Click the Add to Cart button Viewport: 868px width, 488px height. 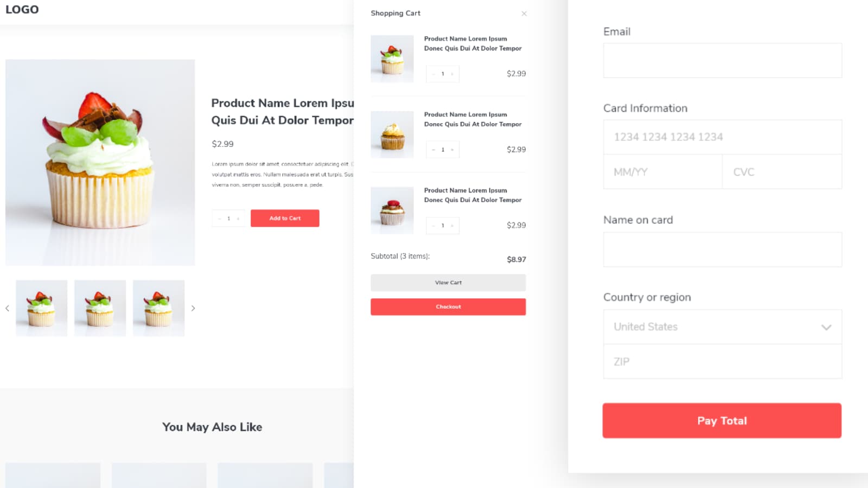(285, 218)
